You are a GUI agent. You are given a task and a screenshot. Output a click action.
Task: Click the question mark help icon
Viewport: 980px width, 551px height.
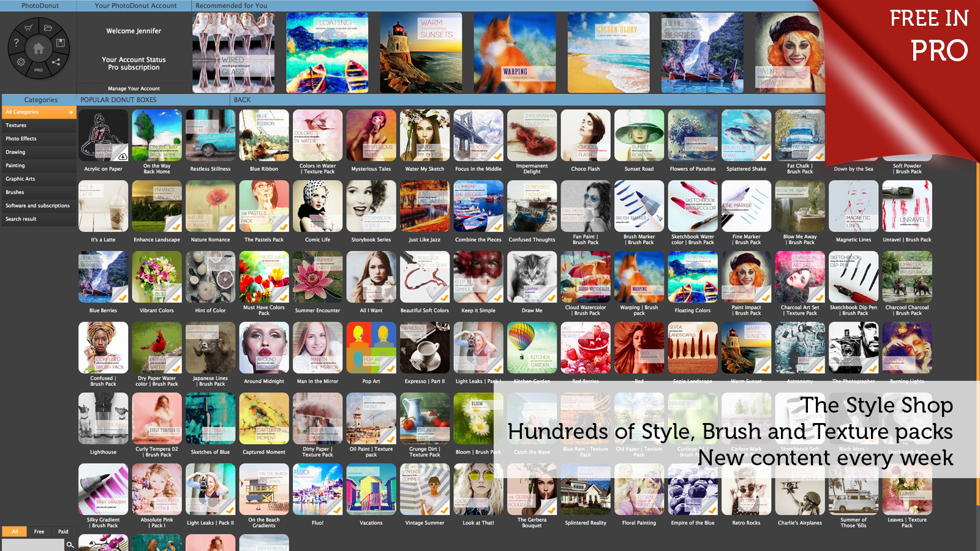pyautogui.click(x=17, y=43)
